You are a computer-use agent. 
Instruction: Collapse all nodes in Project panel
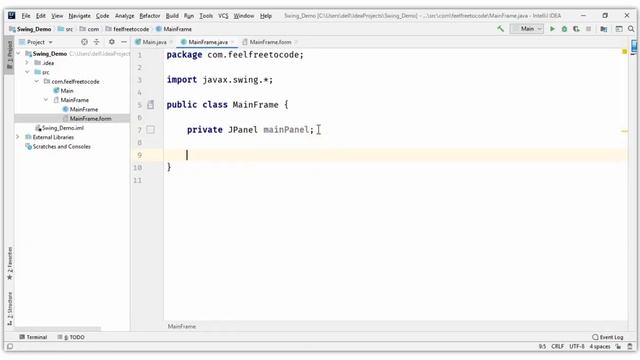tap(97, 42)
